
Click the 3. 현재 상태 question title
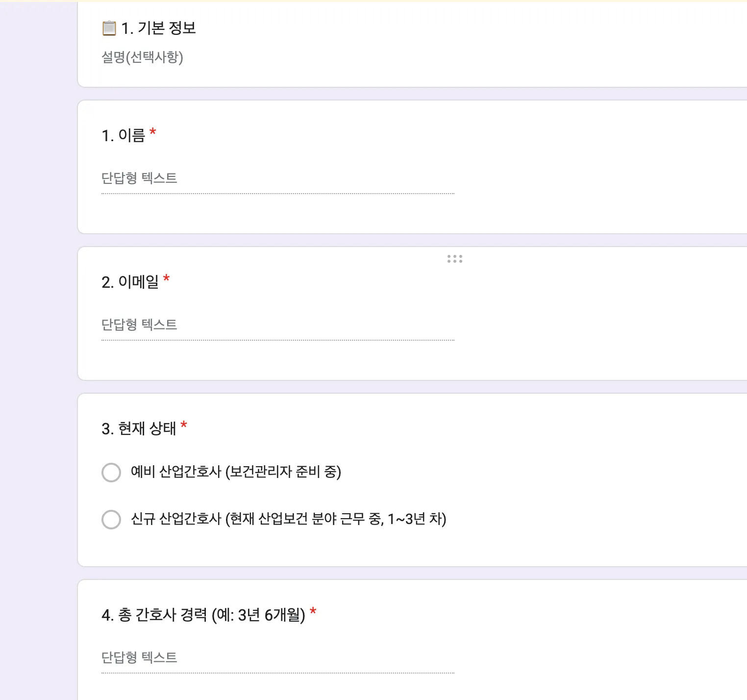point(139,428)
